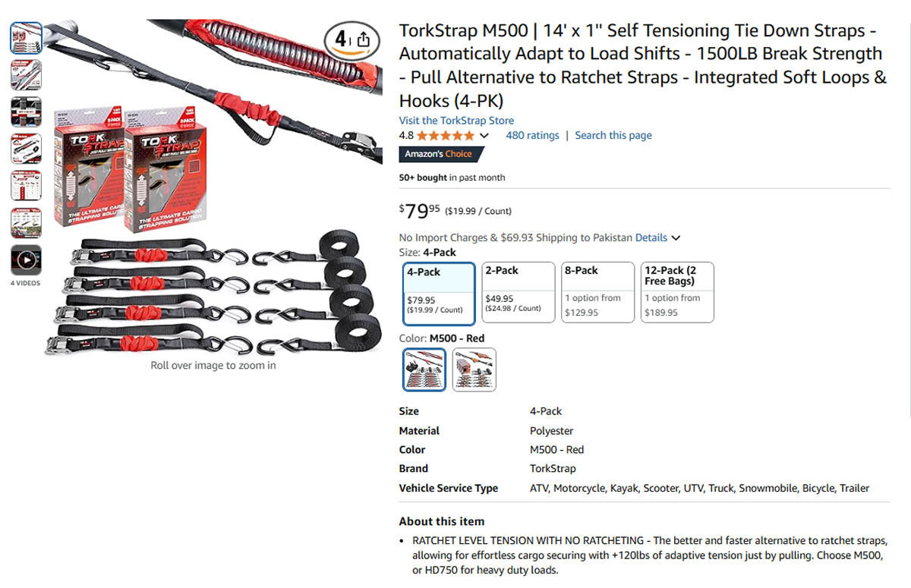Click the Search this page link
Viewport: 911px width, 588px height.
[613, 136]
